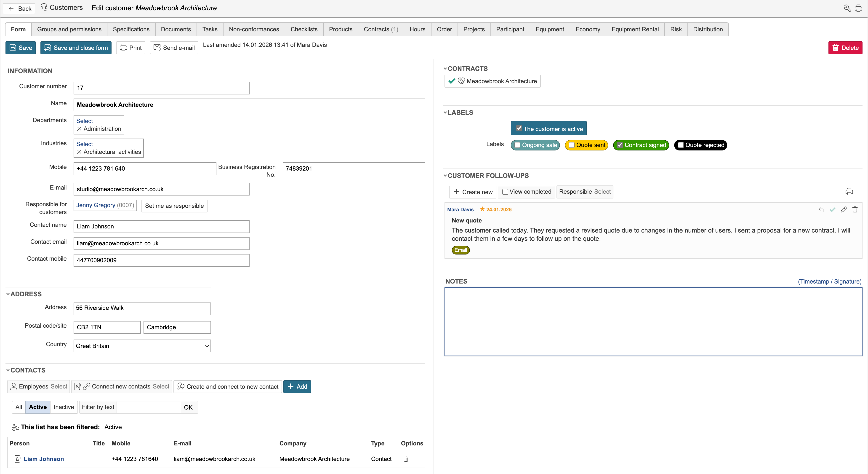Uncheck the Contract signed label
Image resolution: width=868 pixels, height=474 pixels.
pyautogui.click(x=620, y=145)
